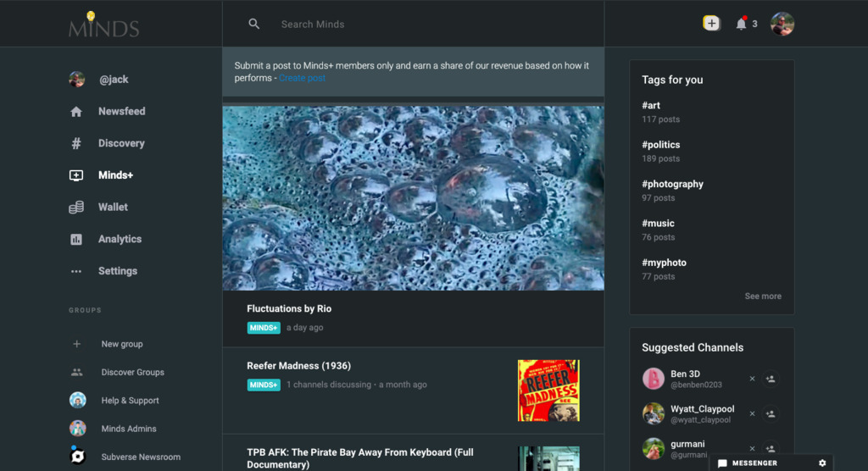
Task: Select the #politics tag
Action: click(661, 145)
